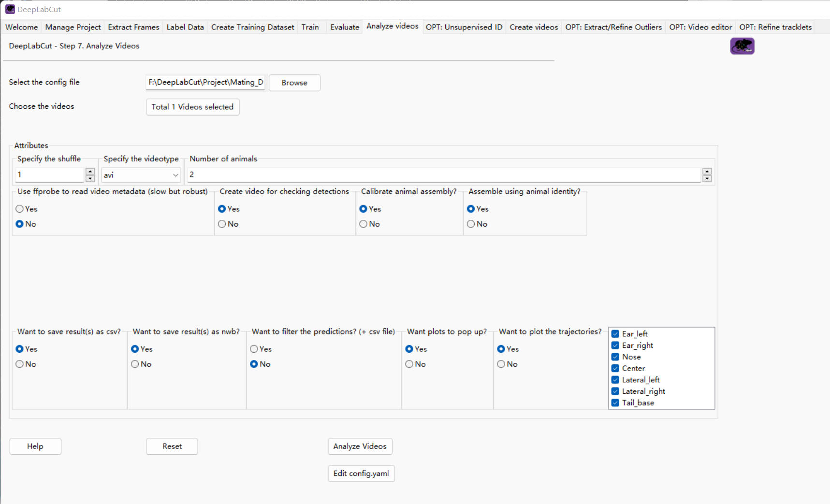Image resolution: width=830 pixels, height=504 pixels.
Task: Uncheck the Ear_right bodypart checkbox
Action: [615, 346]
